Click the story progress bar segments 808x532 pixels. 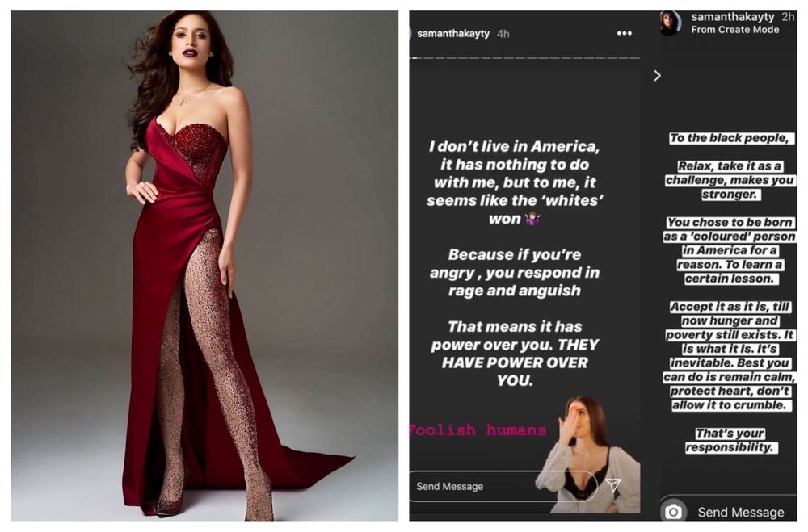[x=525, y=58]
